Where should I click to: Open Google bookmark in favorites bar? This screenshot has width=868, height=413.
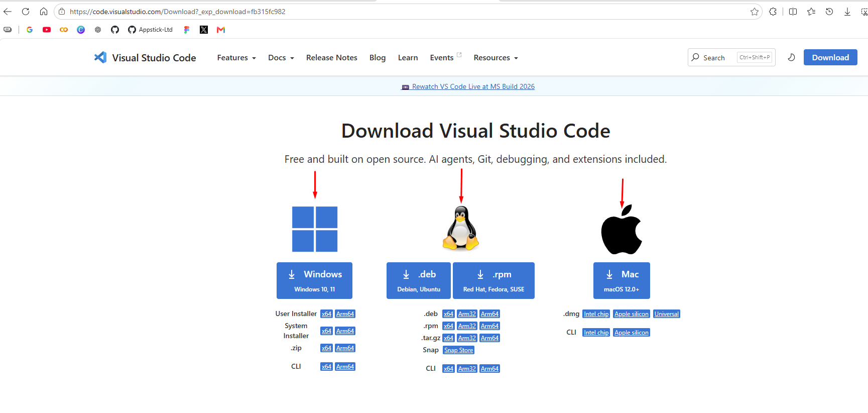pyautogui.click(x=30, y=30)
